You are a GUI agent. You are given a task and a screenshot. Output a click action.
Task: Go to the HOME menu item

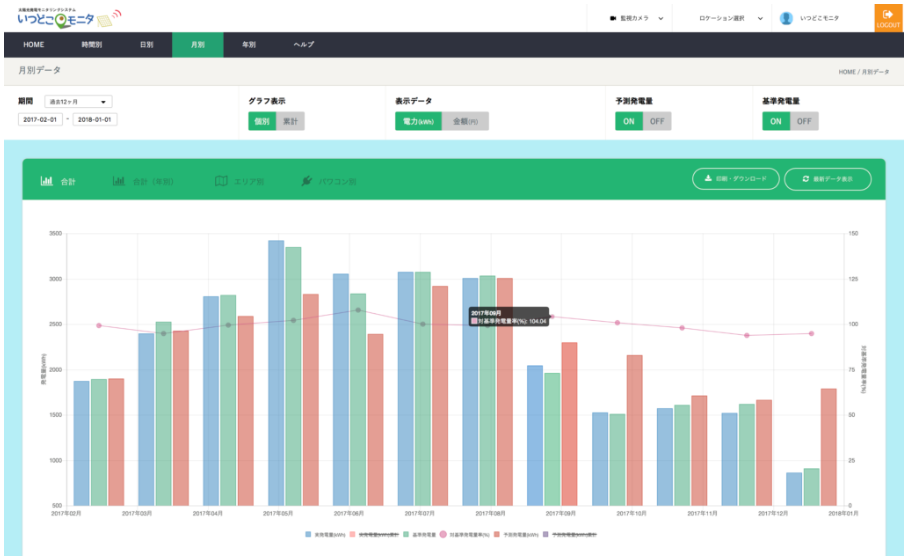pyautogui.click(x=34, y=45)
